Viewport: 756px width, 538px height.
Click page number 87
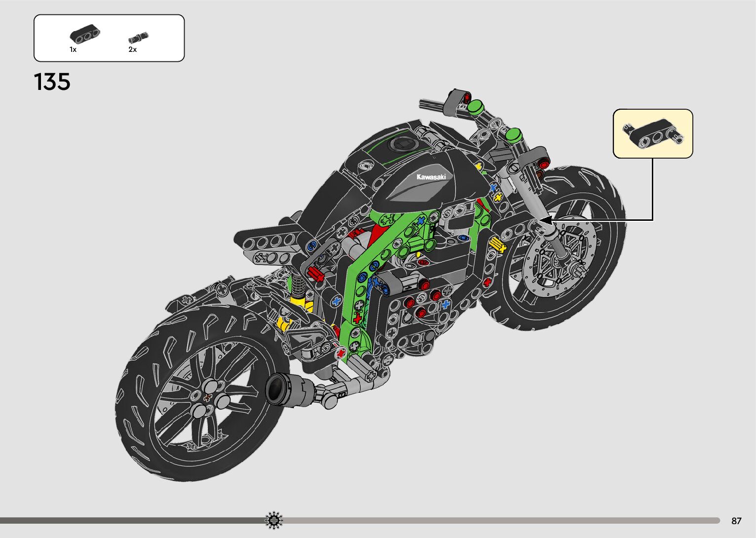[736, 521]
